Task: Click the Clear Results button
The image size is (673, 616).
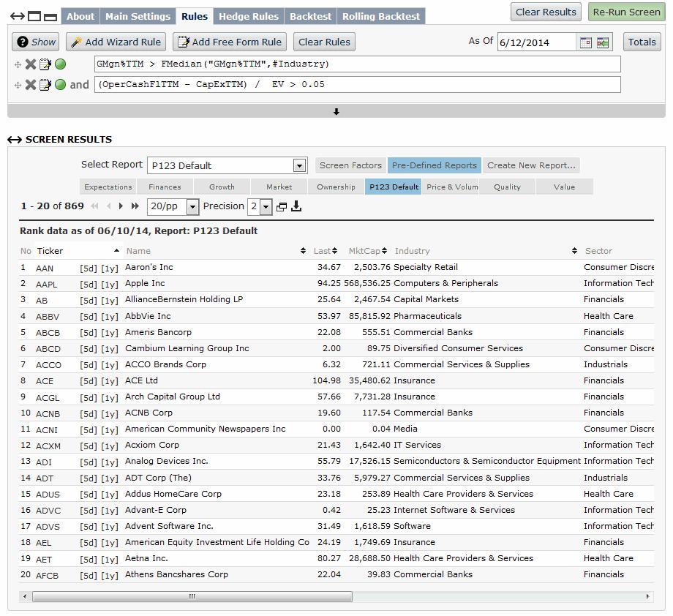Action: pos(546,12)
